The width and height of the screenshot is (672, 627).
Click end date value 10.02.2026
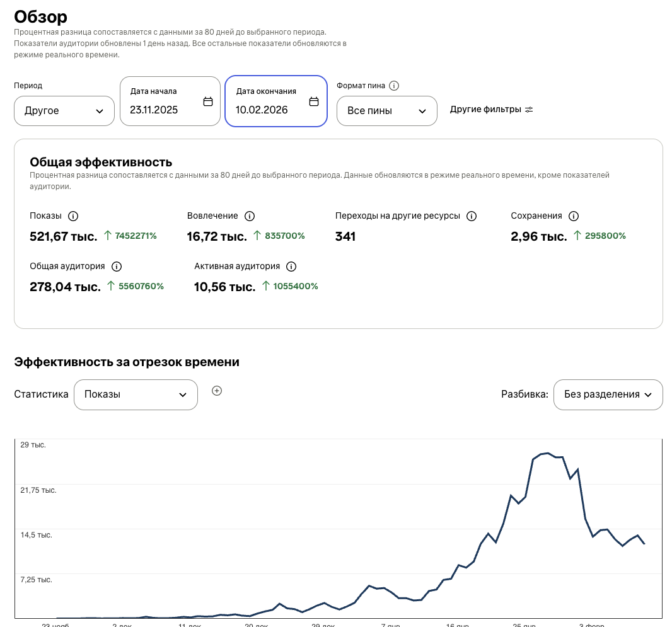262,110
